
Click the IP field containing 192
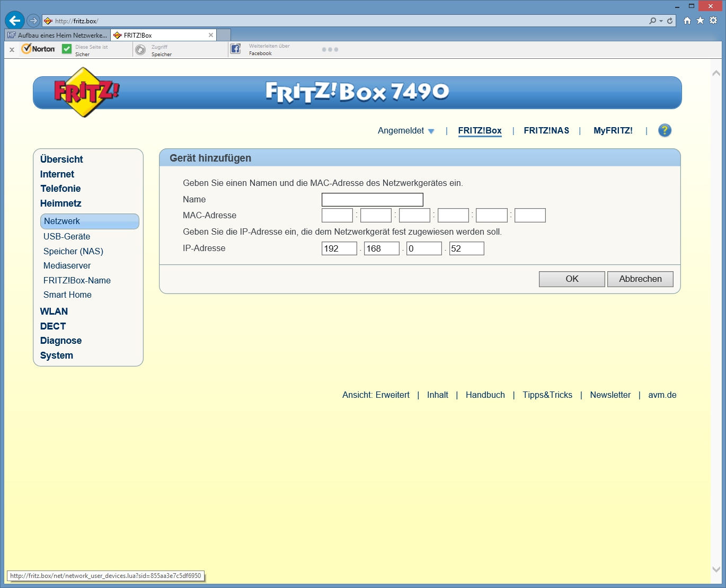click(339, 248)
